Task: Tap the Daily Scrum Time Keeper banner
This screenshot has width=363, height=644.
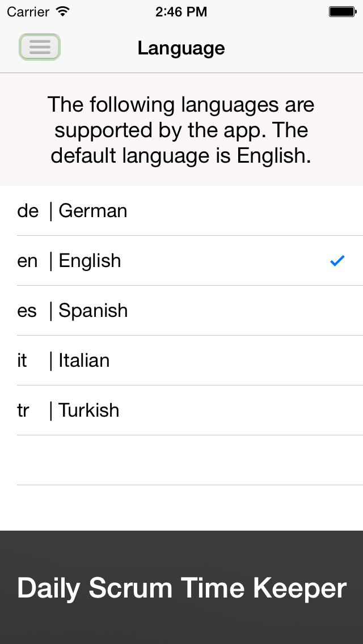Action: [181, 588]
